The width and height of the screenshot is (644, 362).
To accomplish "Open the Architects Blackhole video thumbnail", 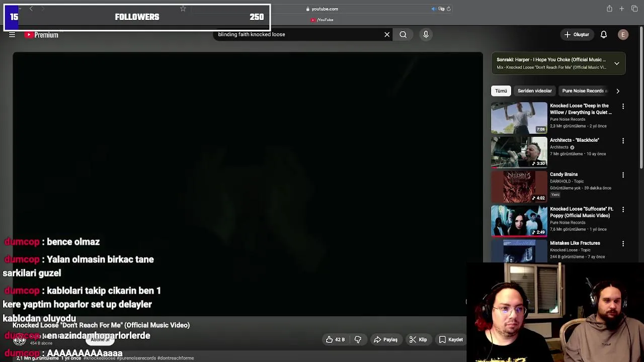I will click(x=519, y=152).
